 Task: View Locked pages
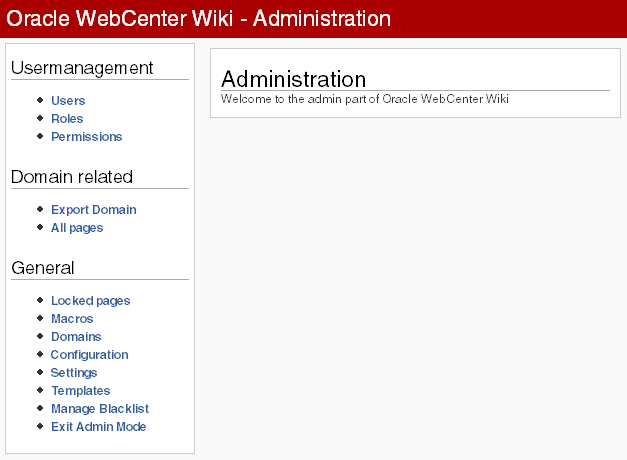(90, 300)
